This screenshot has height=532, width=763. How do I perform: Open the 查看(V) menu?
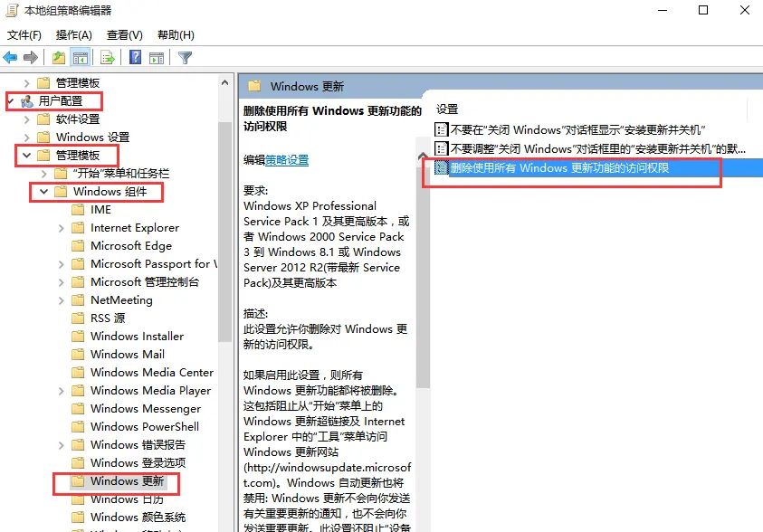coord(125,35)
